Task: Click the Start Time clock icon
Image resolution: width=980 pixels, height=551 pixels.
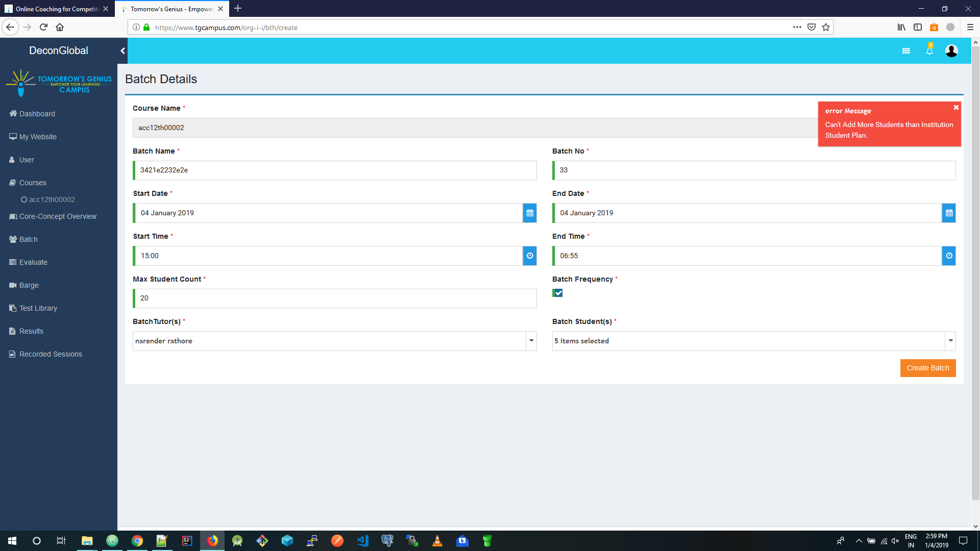Action: [x=530, y=256]
